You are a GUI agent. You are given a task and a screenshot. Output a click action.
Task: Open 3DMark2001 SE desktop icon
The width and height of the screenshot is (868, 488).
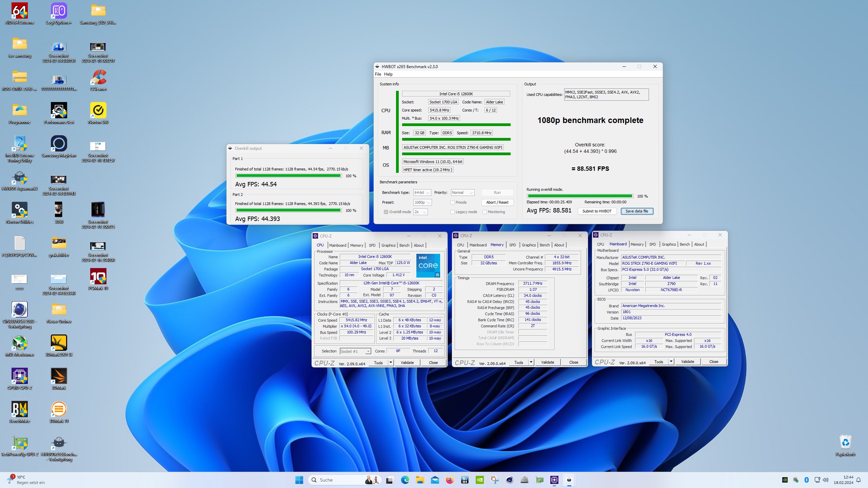tap(59, 346)
